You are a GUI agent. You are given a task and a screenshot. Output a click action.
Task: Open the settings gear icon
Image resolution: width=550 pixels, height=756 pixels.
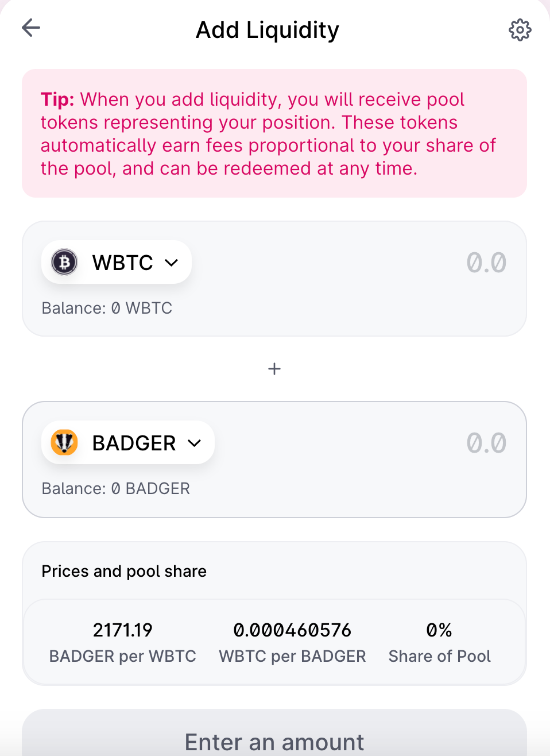(520, 30)
